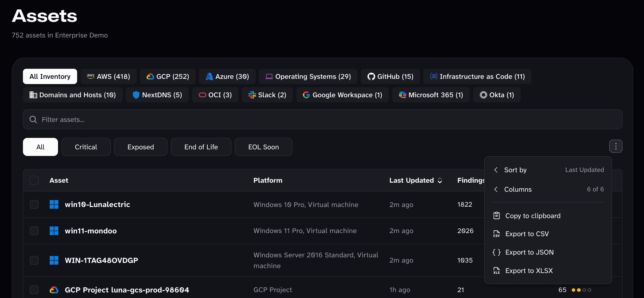
Task: Click the NextDNS shield icon
Action: coord(136,95)
